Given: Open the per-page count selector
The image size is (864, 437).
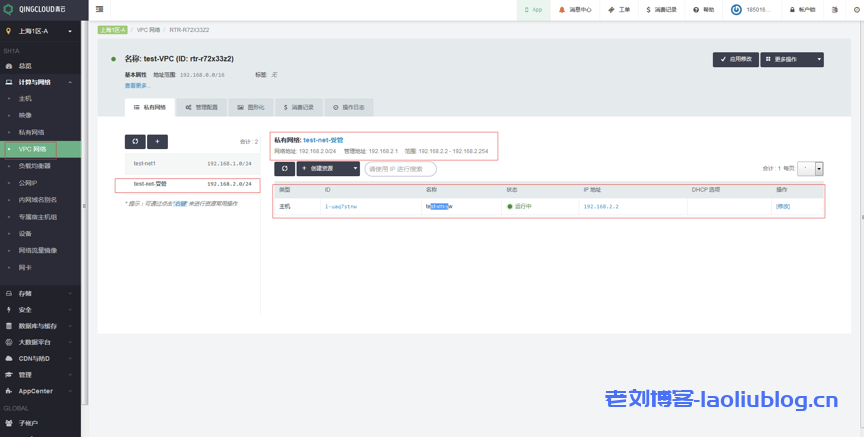Looking at the screenshot, I should click(x=812, y=168).
